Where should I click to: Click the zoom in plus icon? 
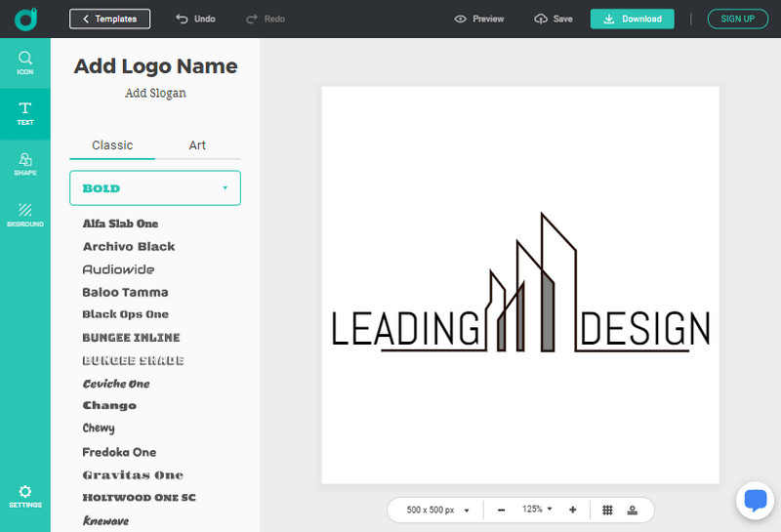pos(572,510)
